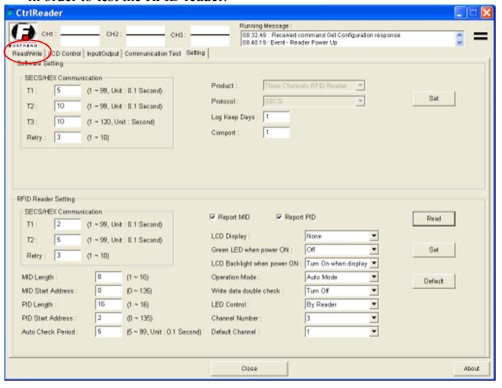Open the LCD Control tab
Viewport: 502px width, 388px height.
point(65,54)
